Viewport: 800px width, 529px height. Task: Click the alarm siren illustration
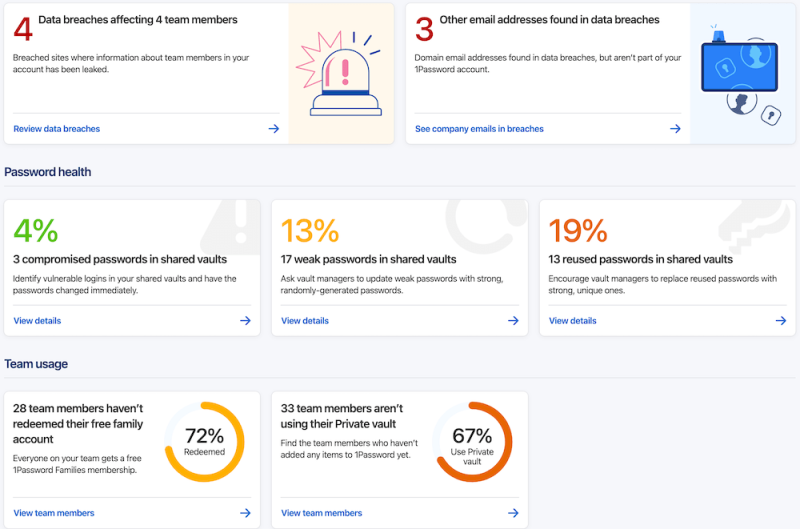339,73
